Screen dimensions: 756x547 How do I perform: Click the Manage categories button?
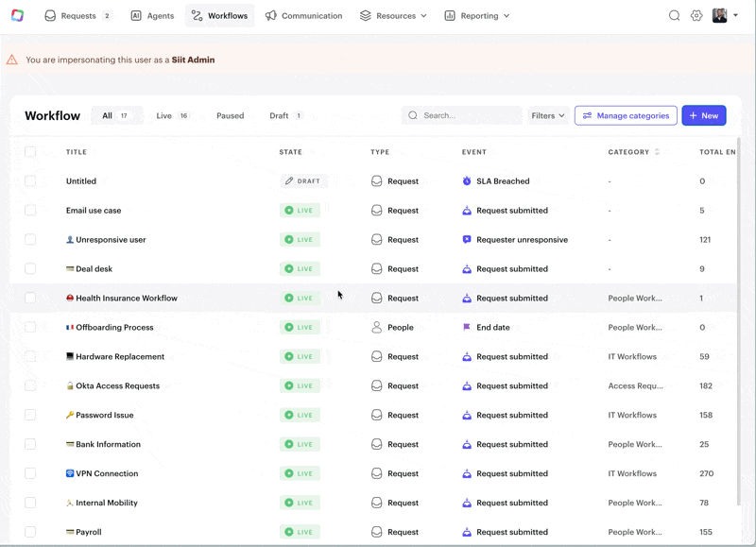(626, 116)
